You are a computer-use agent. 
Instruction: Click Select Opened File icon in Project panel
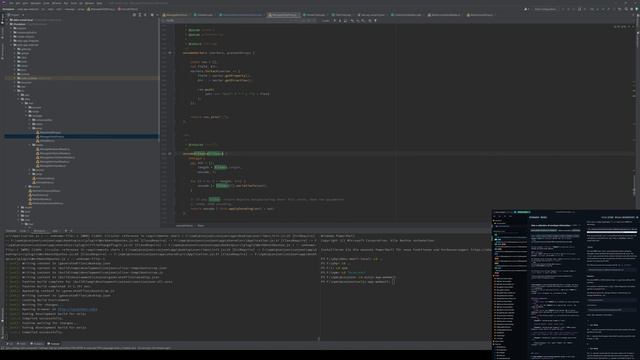coord(134,15)
